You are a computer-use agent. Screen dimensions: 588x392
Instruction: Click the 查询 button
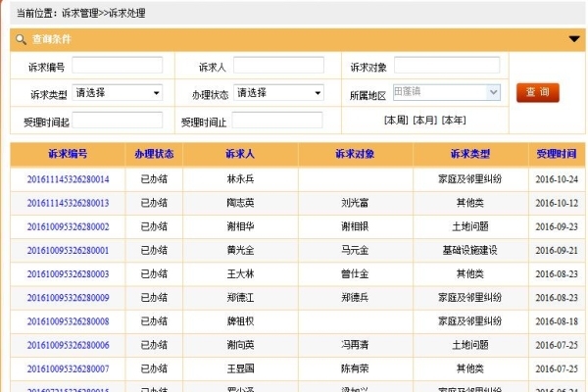tap(538, 93)
